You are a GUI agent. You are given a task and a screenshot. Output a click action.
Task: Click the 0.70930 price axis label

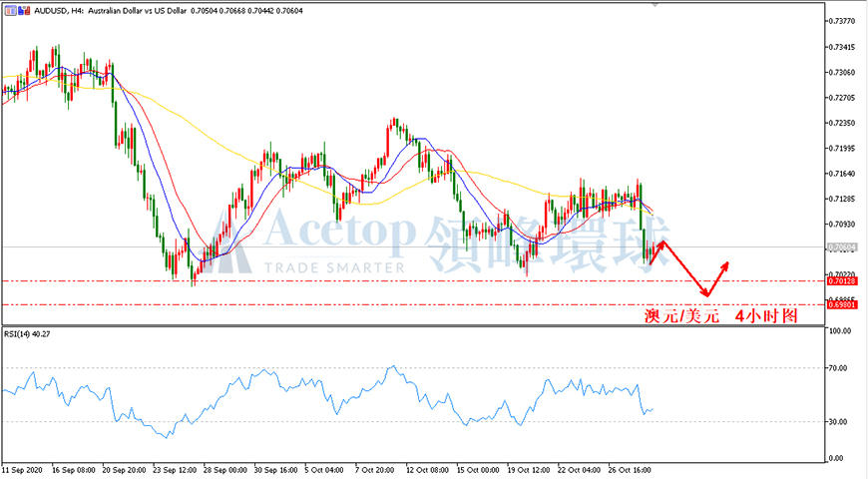pyautogui.click(x=842, y=225)
